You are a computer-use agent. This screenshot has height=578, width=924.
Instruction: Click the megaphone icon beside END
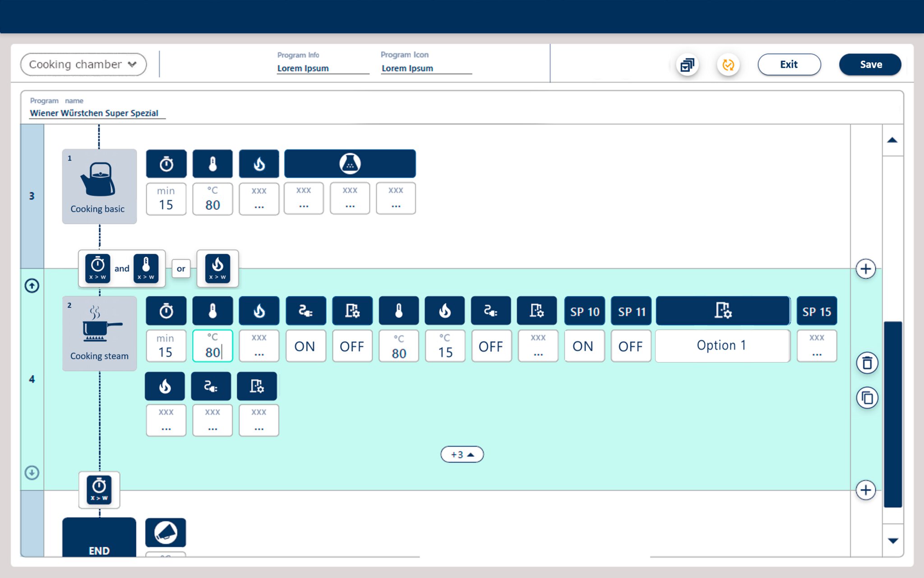166,532
